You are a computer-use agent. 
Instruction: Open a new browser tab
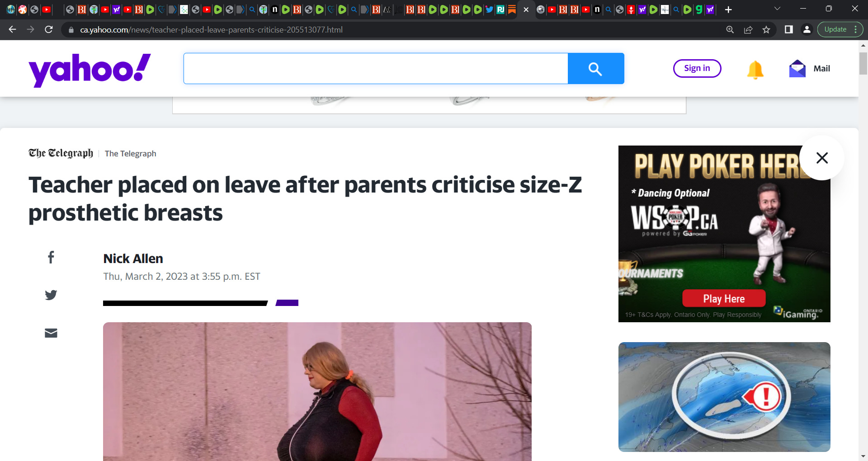click(x=728, y=9)
